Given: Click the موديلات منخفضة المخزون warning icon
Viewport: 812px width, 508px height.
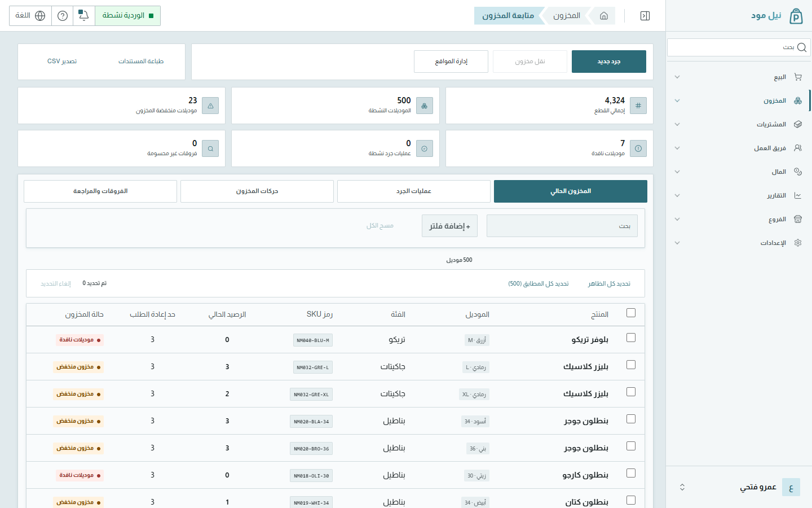Looking at the screenshot, I should coord(210,106).
